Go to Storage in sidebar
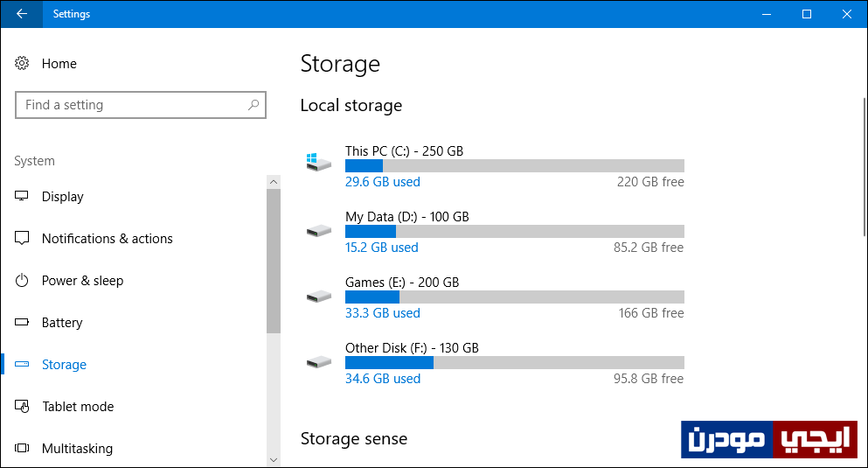This screenshot has width=868, height=468. 64,365
